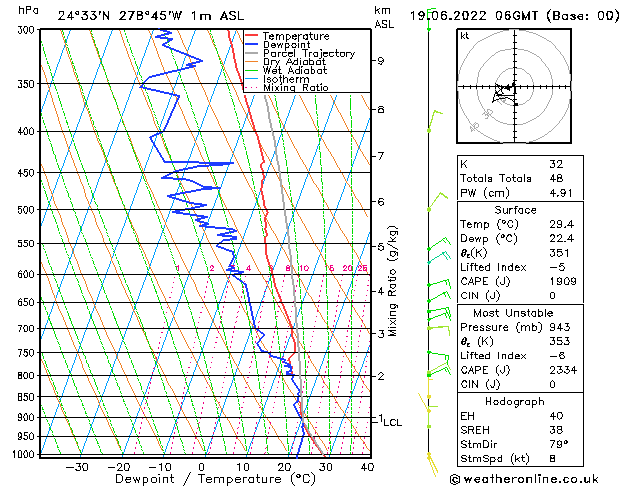Click the 9 km altitude tick label
This screenshot has width=629, height=486.
tap(380, 61)
